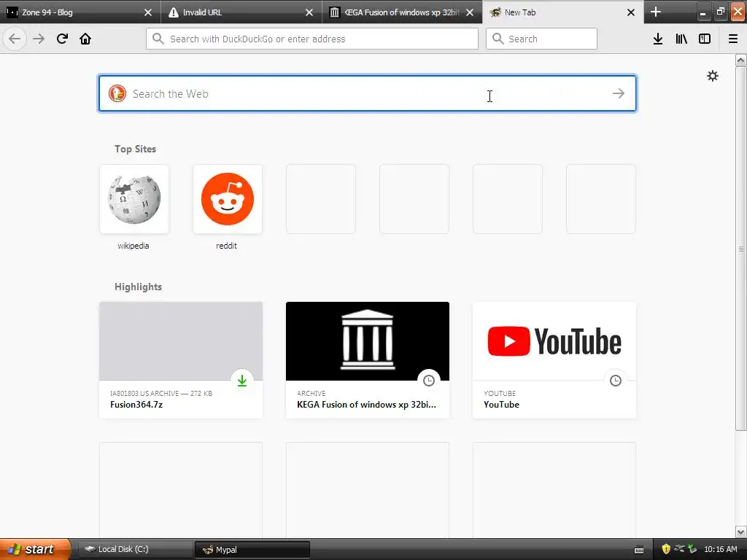Click the wikipedia label under tile
This screenshot has width=747, height=560.
(x=133, y=246)
